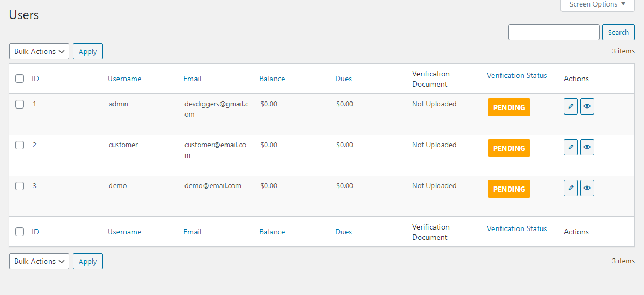Toggle select-all checkbox in table footer
Image resolution: width=644 pixels, height=295 pixels.
point(20,232)
